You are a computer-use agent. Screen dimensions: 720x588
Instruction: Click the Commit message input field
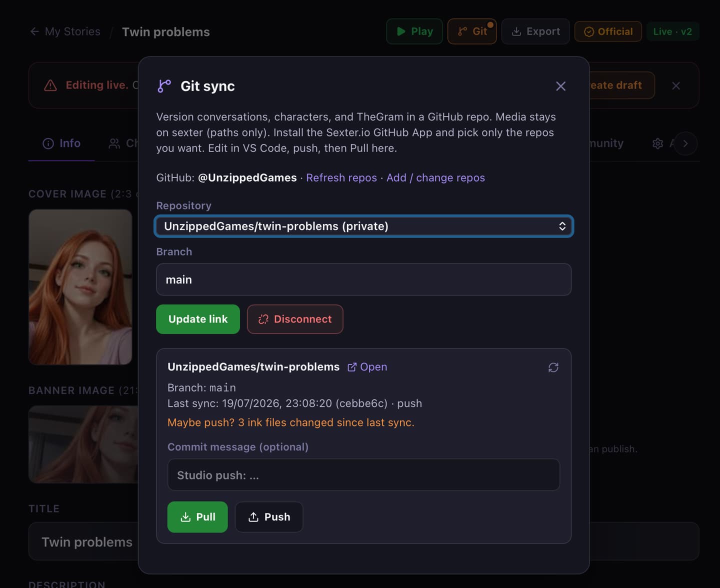point(363,474)
